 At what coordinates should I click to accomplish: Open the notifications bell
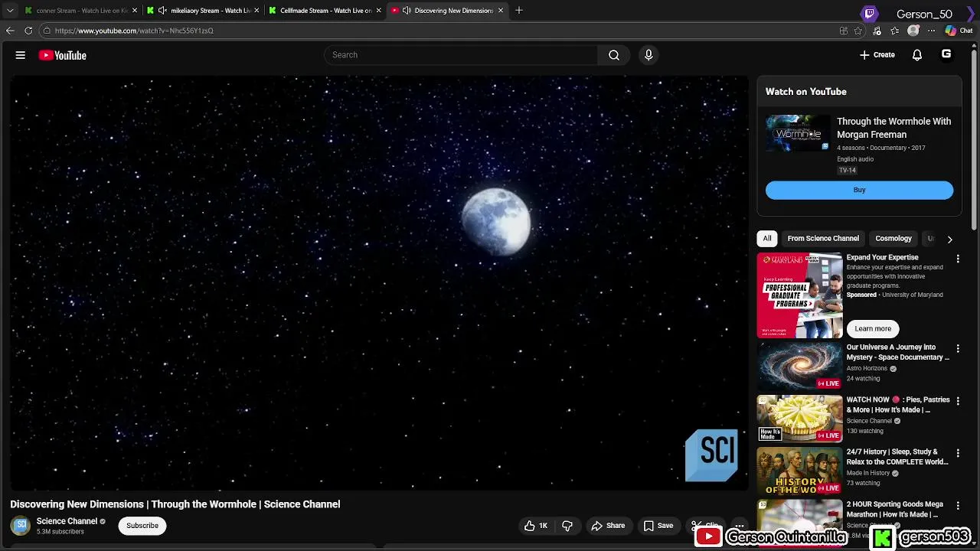917,55
